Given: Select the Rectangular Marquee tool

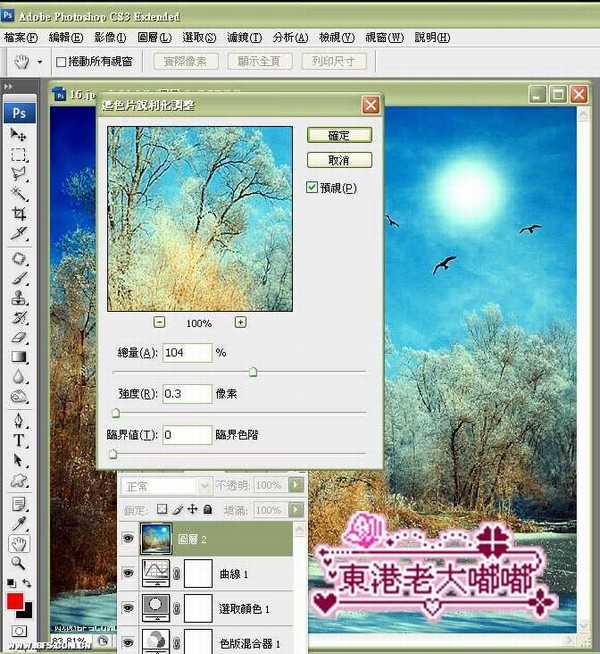Looking at the screenshot, I should [x=18, y=155].
